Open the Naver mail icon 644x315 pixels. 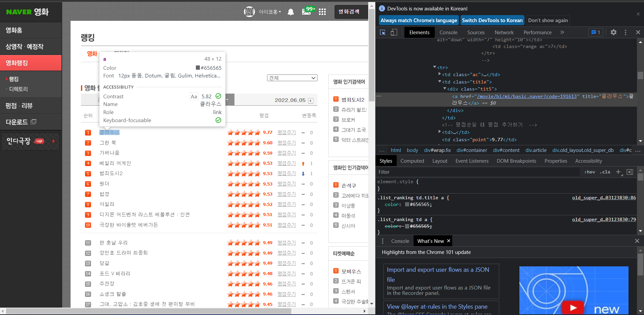(x=306, y=12)
